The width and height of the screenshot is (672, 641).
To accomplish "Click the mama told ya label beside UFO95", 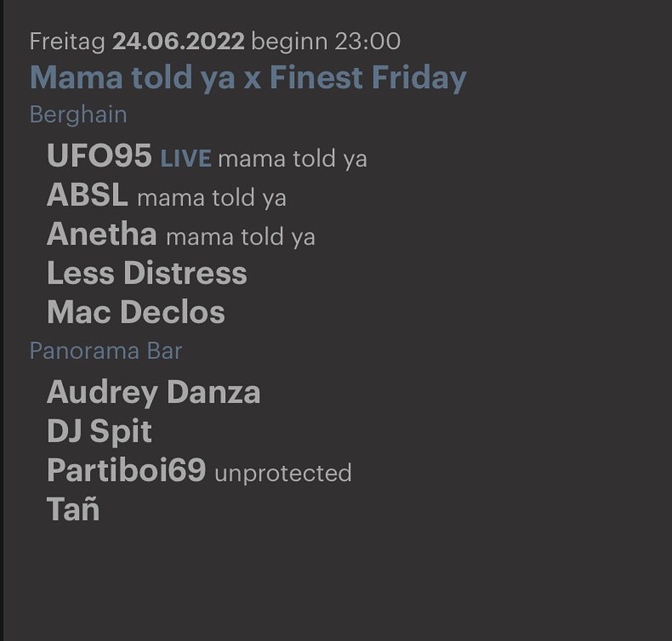I will (x=292, y=159).
